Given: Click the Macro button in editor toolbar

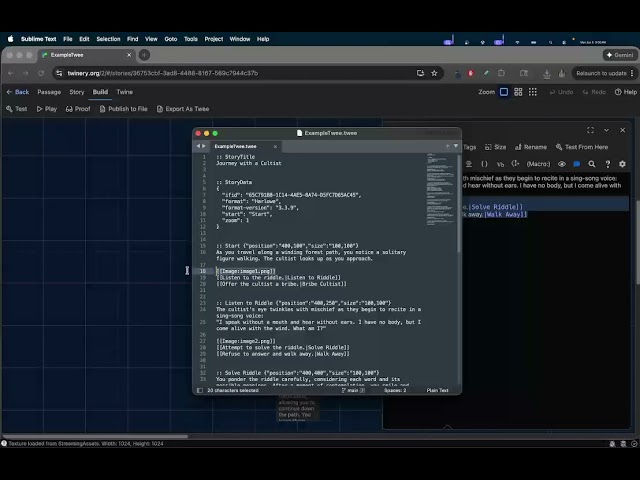Looking at the screenshot, I should 538,164.
